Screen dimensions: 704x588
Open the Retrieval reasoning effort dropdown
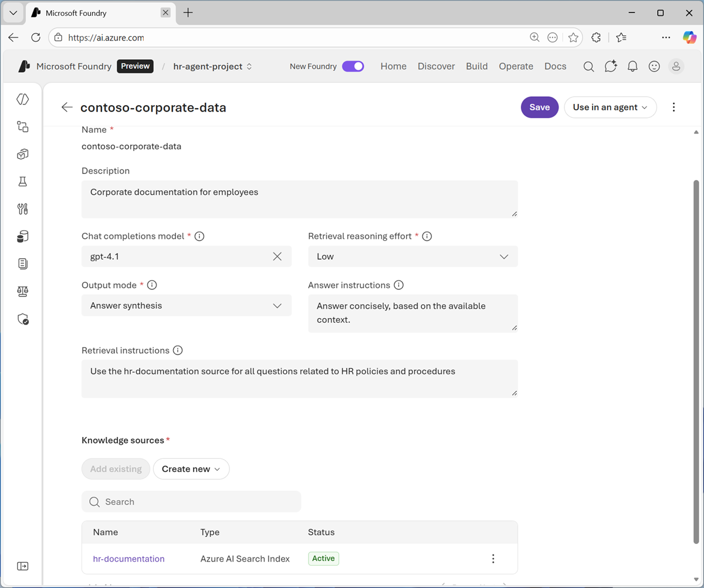503,256
